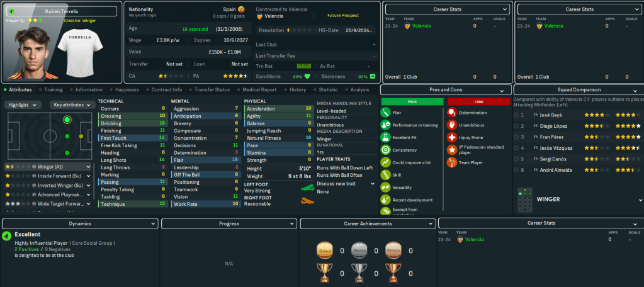The height and width of the screenshot is (287, 644).
Task: Click the Consistency target icon
Action: 385,150
